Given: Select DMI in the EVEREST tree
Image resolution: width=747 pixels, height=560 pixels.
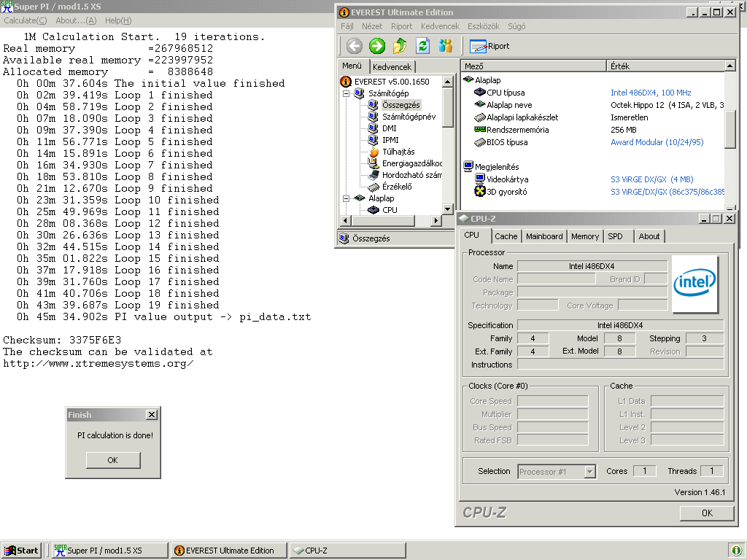Looking at the screenshot, I should coord(390,128).
